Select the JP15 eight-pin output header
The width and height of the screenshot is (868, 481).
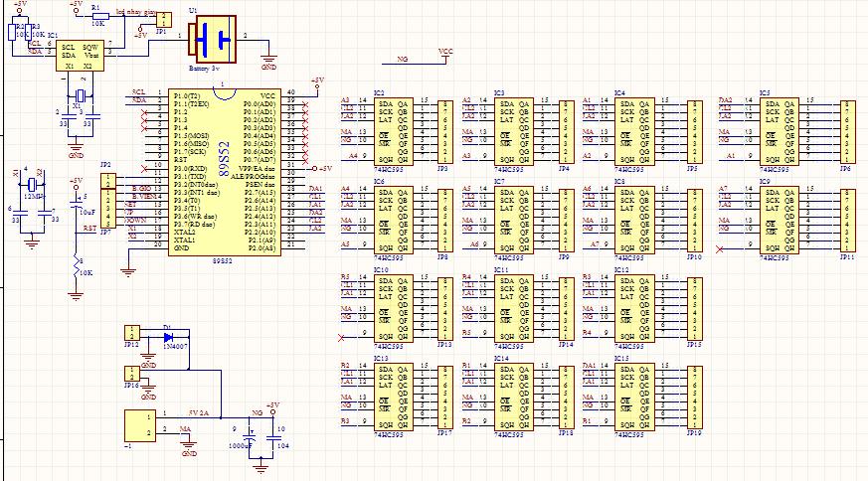click(x=695, y=309)
